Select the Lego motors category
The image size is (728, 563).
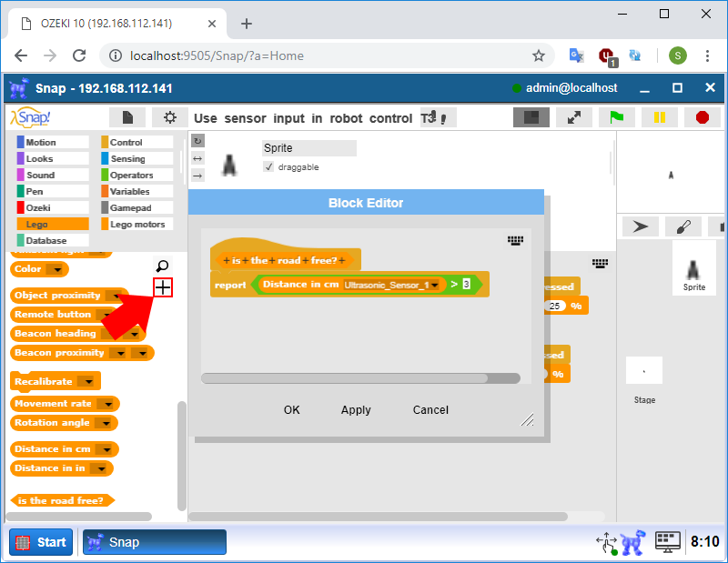click(x=137, y=224)
